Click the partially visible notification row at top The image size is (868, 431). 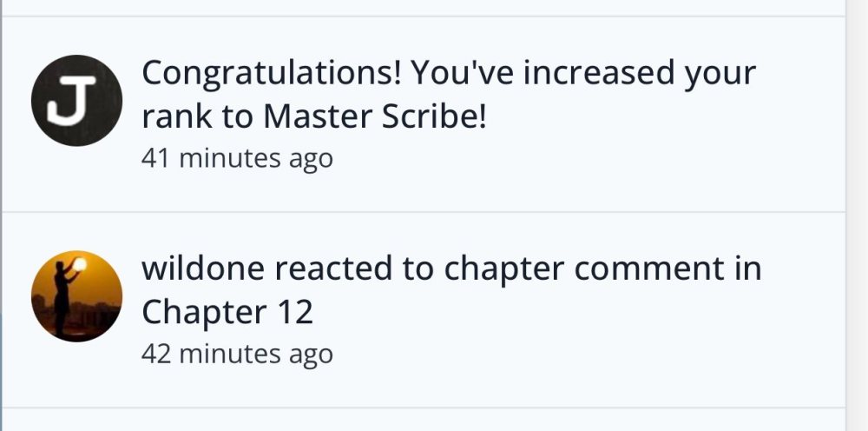[x=424, y=7]
